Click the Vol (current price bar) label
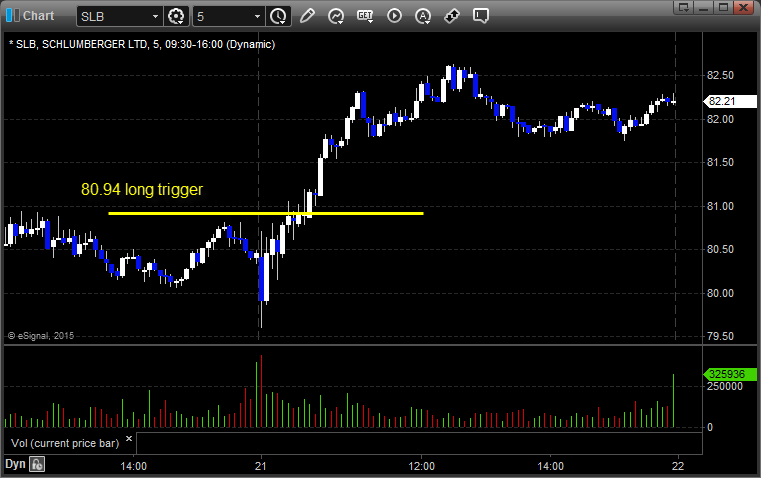 coord(65,443)
